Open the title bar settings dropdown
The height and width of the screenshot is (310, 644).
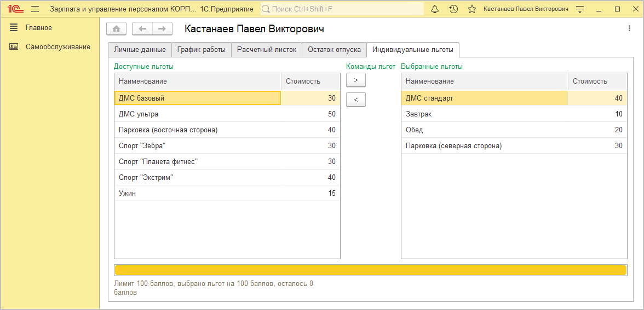pyautogui.click(x=580, y=9)
